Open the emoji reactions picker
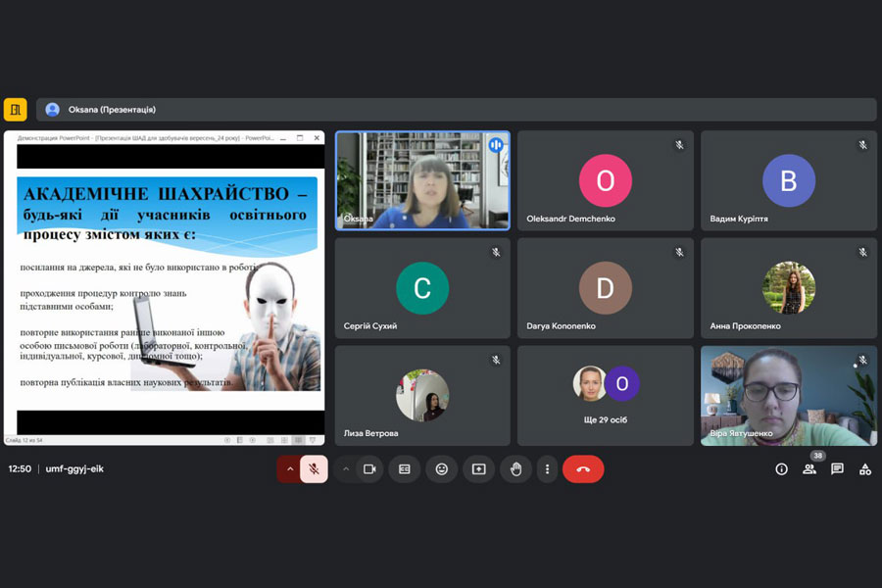 click(x=442, y=468)
